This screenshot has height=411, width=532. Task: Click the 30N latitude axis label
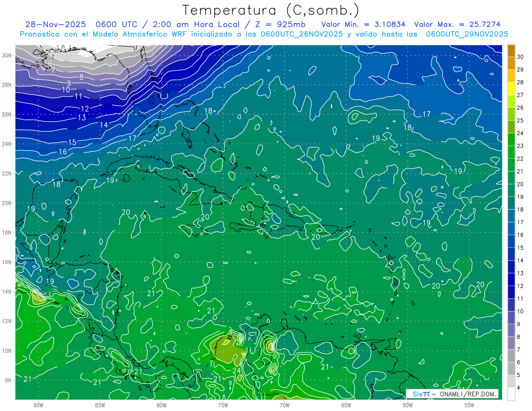7,55
